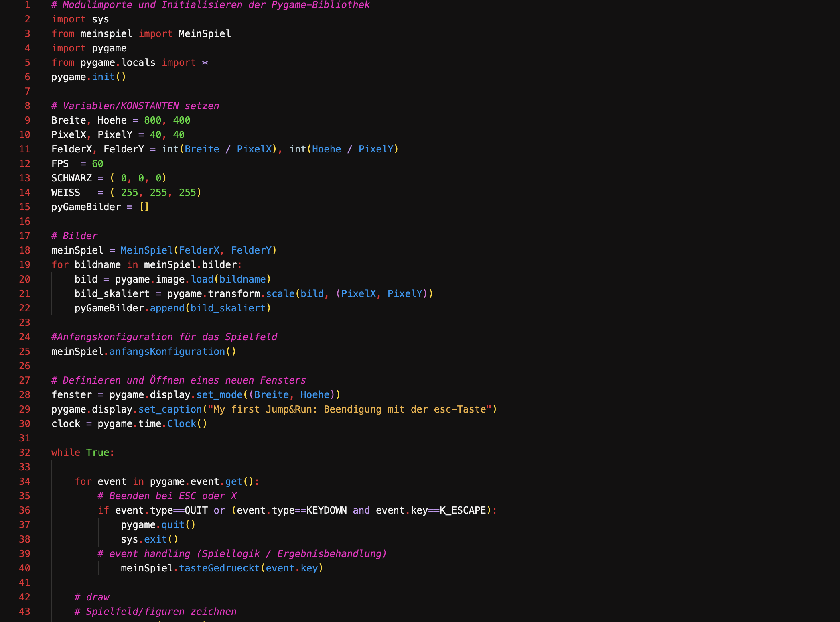This screenshot has width=840, height=622.
Task: Click the 'WEISS' constant name
Action: click(x=66, y=193)
